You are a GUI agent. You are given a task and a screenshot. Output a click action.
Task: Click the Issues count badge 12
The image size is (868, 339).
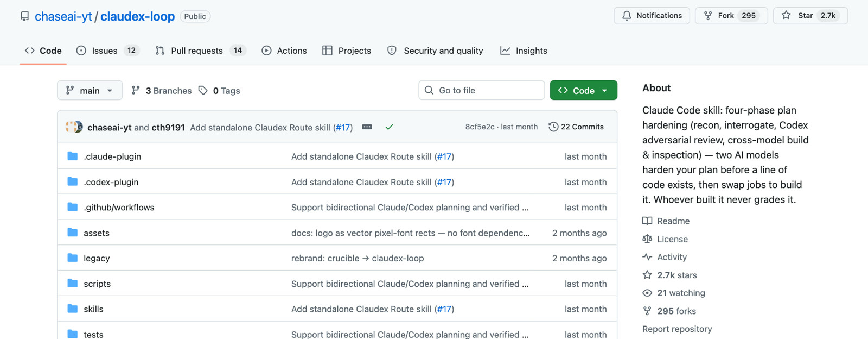(131, 51)
